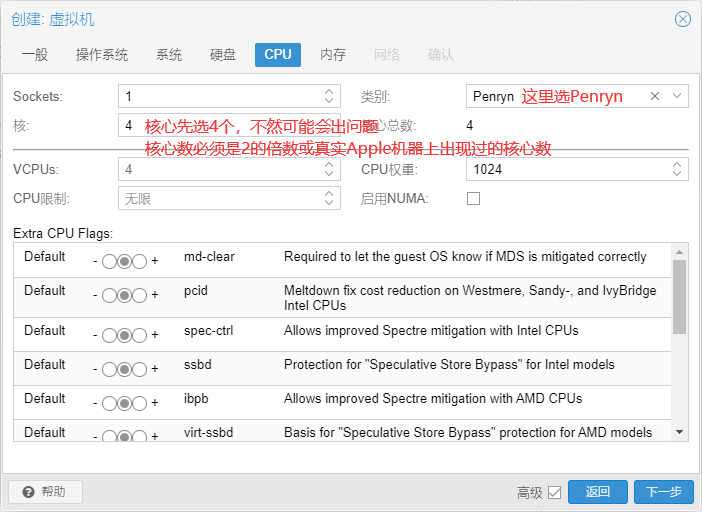Click the 下一步 next button
The width and height of the screenshot is (702, 512).
[x=663, y=492]
